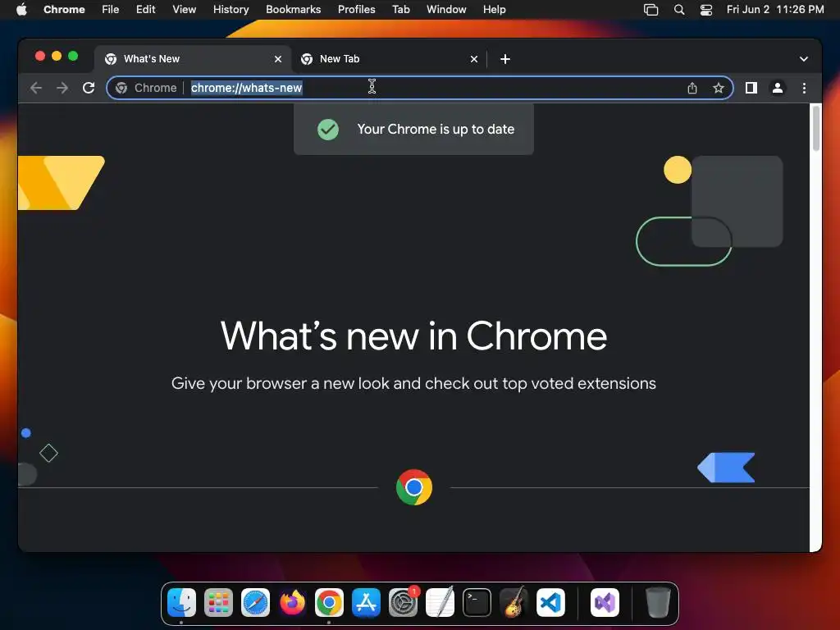Open the Window menu
840x630 pixels.
click(446, 10)
